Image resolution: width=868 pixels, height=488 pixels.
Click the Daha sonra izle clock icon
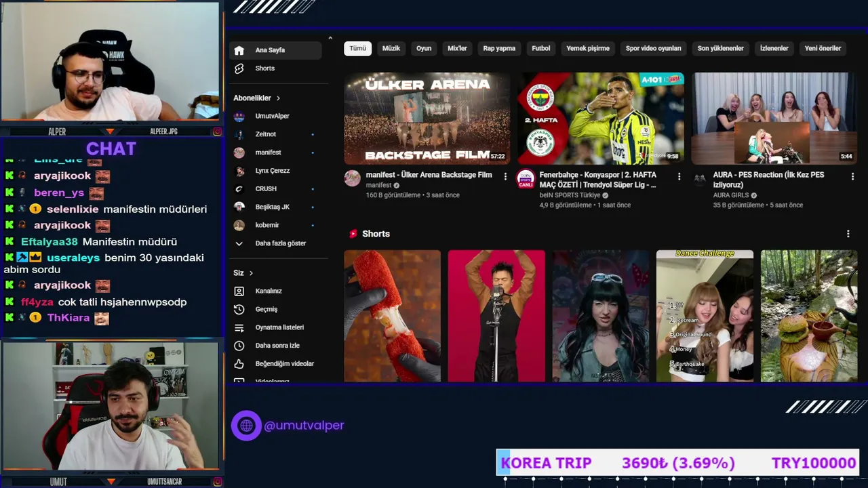(x=239, y=346)
